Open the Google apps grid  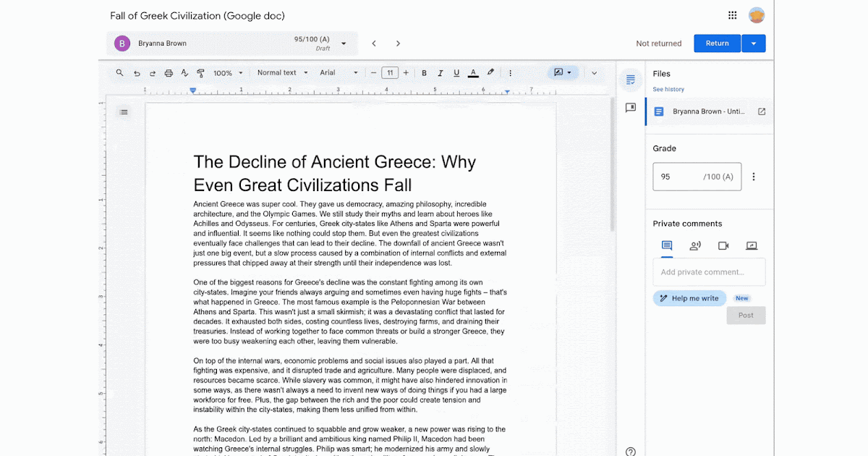click(732, 16)
